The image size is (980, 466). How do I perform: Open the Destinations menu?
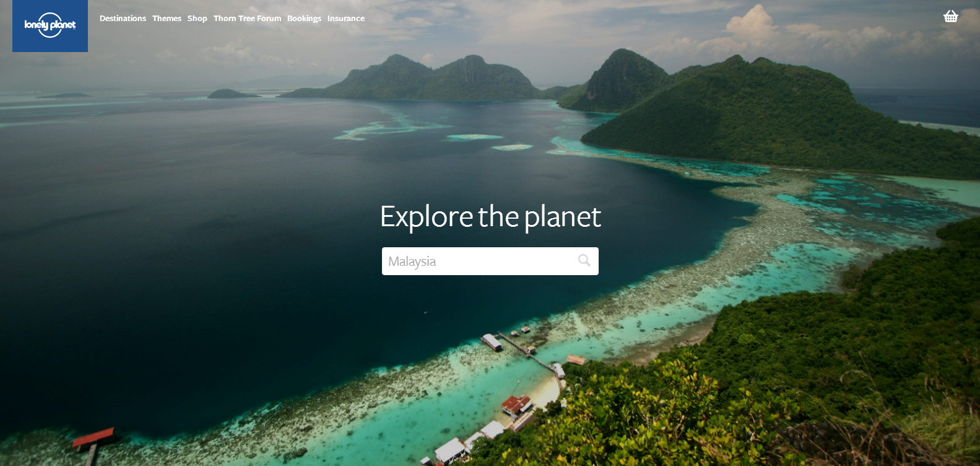click(x=123, y=19)
